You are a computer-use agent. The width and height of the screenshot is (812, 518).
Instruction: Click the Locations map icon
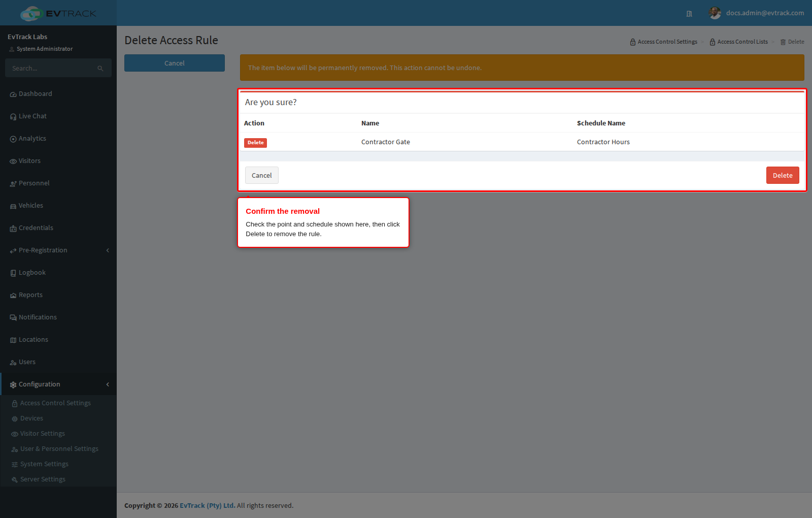13,340
